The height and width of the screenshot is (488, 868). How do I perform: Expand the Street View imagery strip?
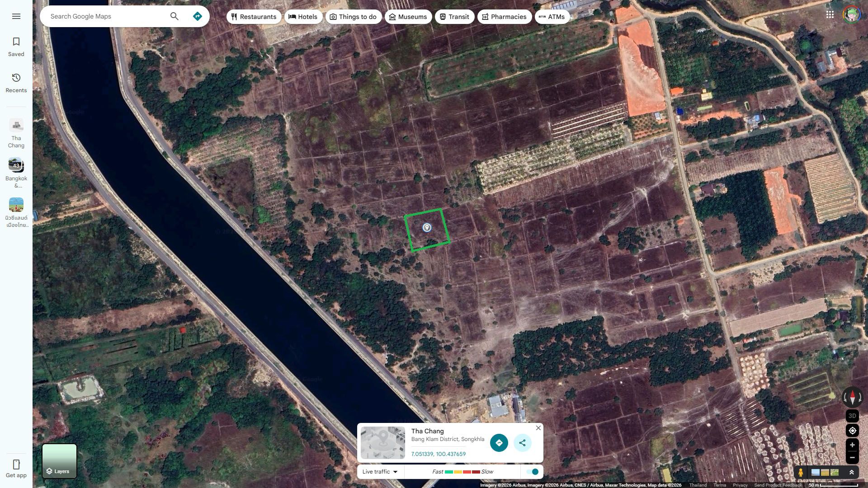coord(851,473)
